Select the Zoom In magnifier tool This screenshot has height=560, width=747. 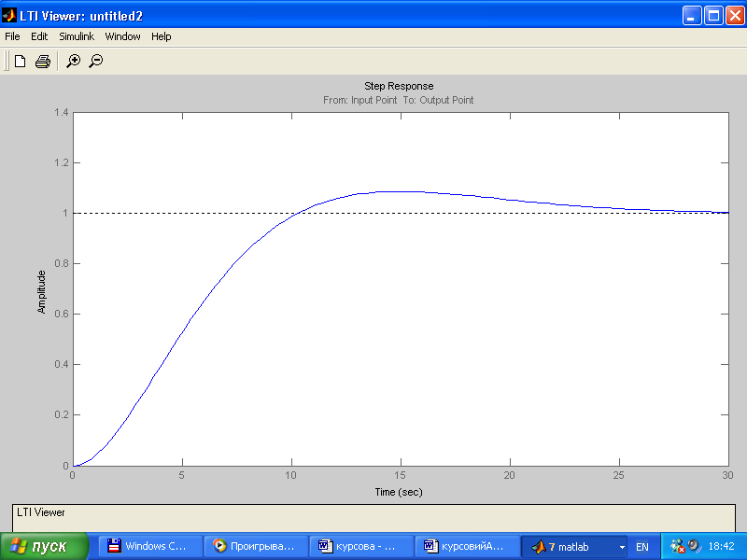pos(74,61)
